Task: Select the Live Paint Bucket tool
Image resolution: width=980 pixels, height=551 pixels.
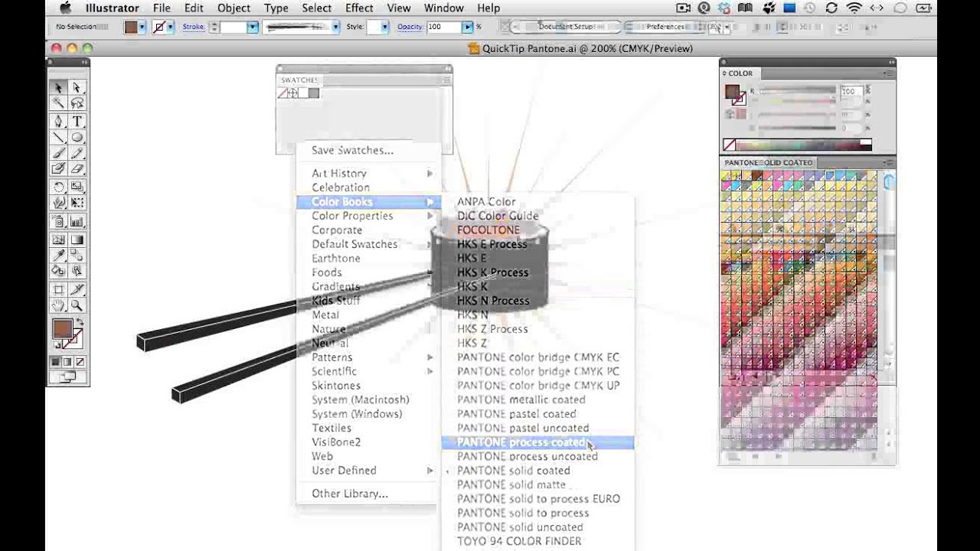Action: click(x=59, y=271)
